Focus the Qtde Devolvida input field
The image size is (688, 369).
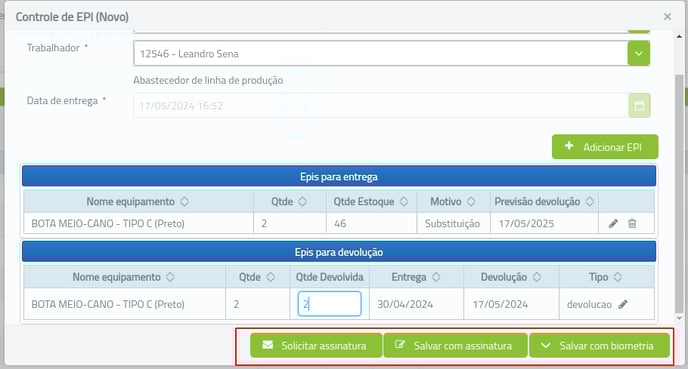point(330,304)
